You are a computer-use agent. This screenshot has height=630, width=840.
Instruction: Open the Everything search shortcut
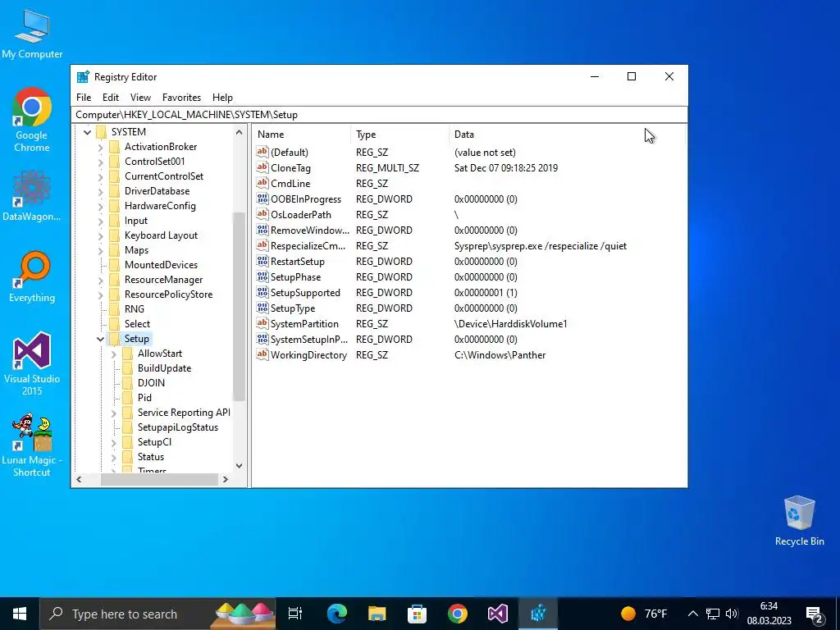tap(32, 276)
